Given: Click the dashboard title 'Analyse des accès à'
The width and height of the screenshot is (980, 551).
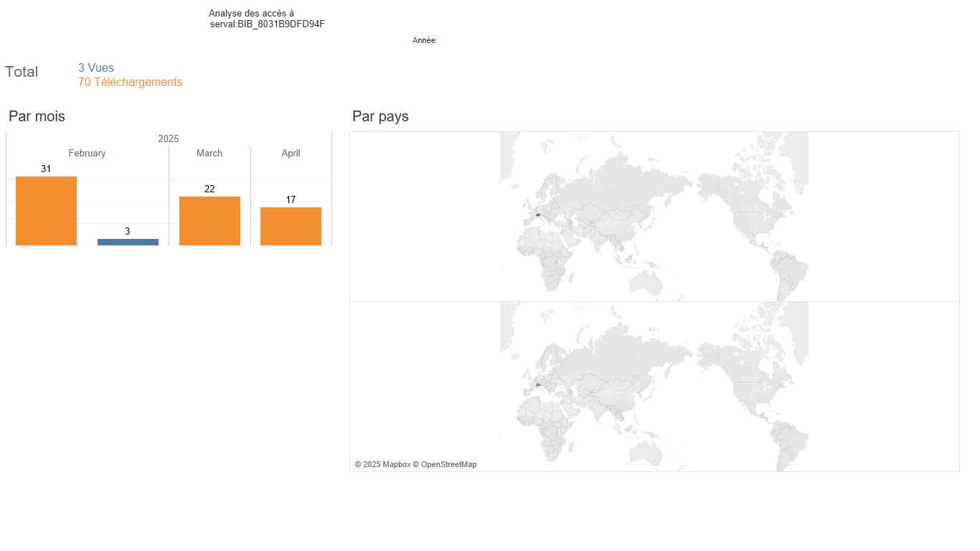Looking at the screenshot, I should click(251, 14).
